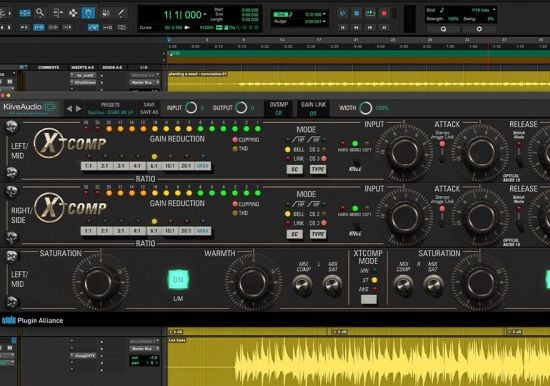The image size is (550, 386).
Task: Select the Scrubber speaker tool
Action: pyautogui.click(x=105, y=13)
